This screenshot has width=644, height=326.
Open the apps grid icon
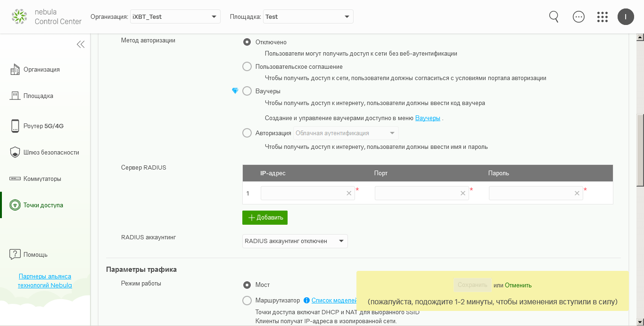[x=602, y=17]
